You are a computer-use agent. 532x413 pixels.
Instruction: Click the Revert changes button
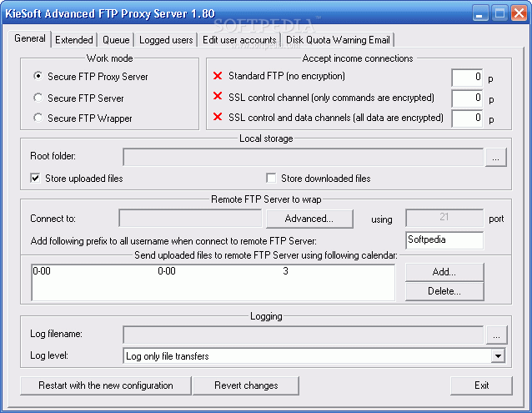coord(246,385)
